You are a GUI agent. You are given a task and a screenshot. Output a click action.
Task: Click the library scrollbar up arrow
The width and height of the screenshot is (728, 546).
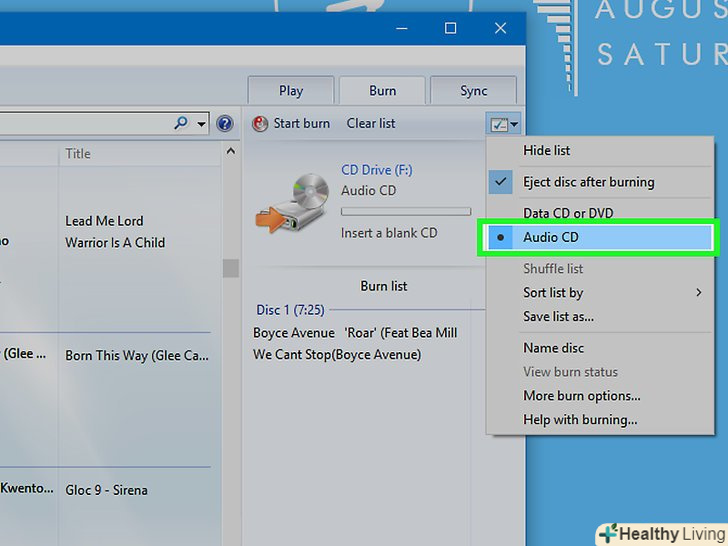(231, 151)
